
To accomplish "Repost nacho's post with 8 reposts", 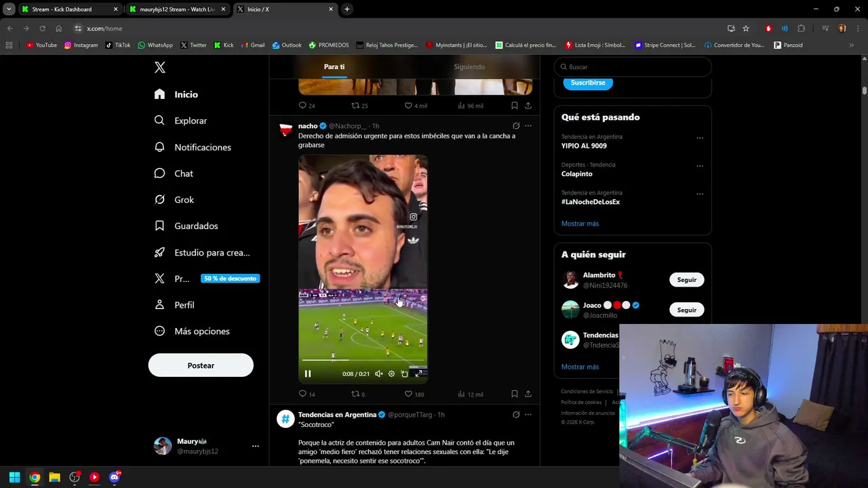I will coord(357,394).
